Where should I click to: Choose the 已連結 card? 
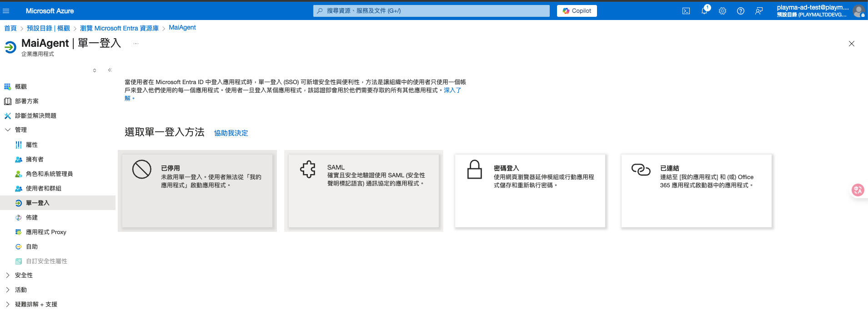point(697,191)
